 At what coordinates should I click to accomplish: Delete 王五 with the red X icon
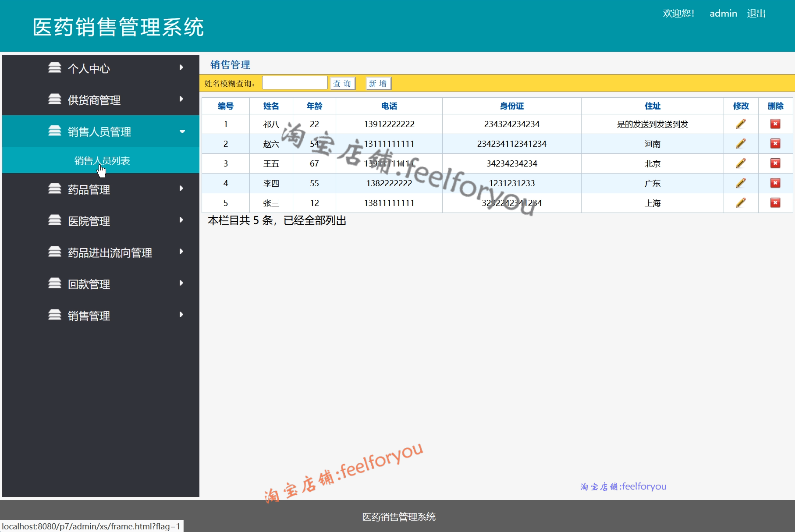coord(775,163)
